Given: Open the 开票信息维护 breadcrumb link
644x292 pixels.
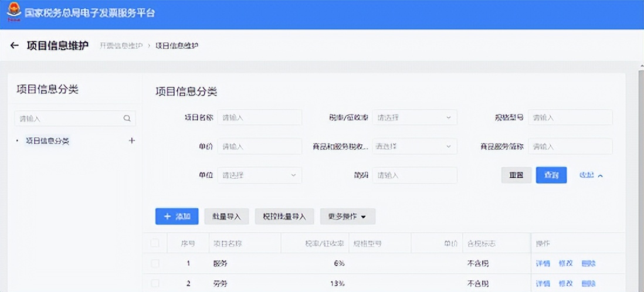Looking at the screenshot, I should point(121,46).
